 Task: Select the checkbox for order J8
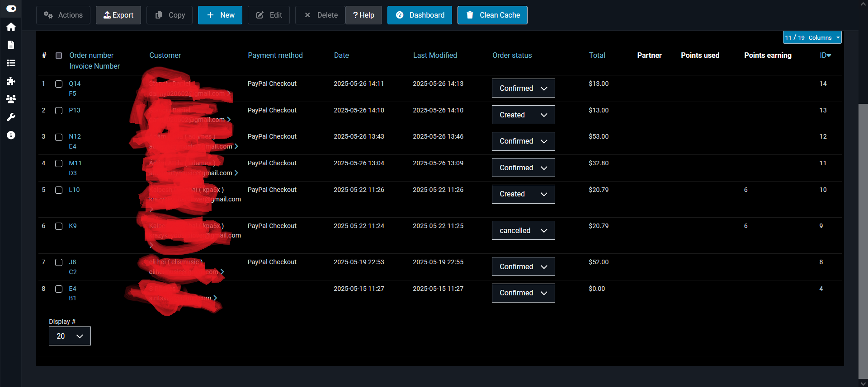[59, 262]
